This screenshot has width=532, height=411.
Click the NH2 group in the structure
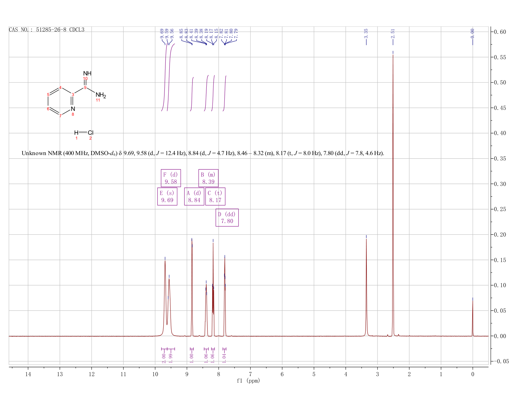[x=101, y=95]
